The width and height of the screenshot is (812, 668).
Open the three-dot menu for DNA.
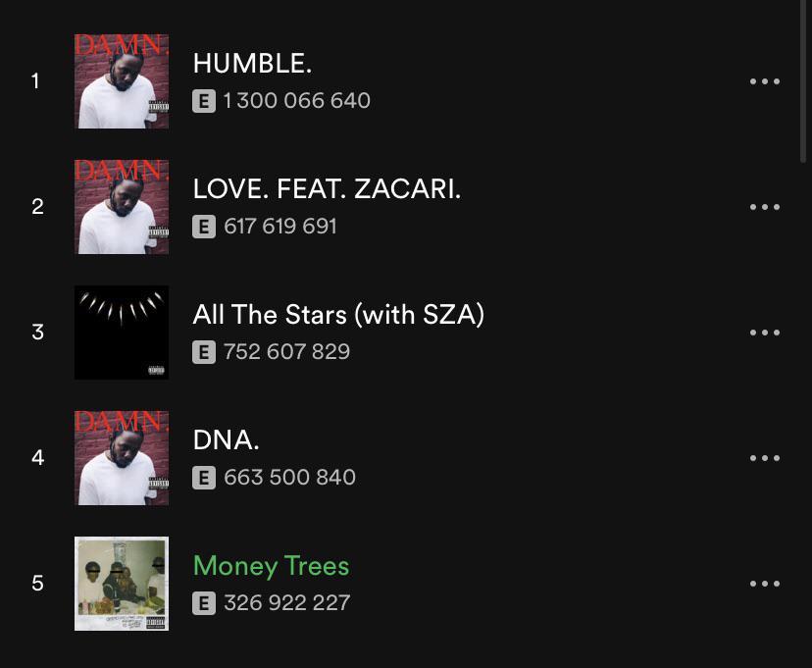point(764,458)
